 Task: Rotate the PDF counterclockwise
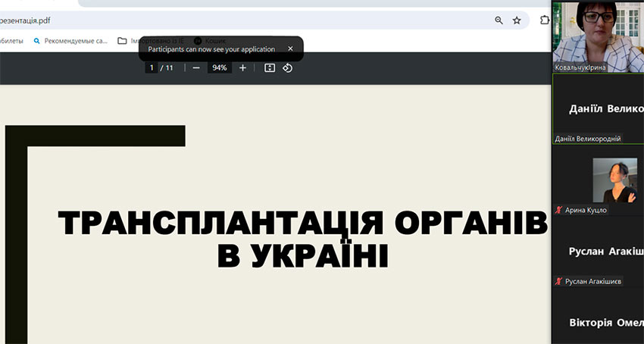pyautogui.click(x=287, y=68)
